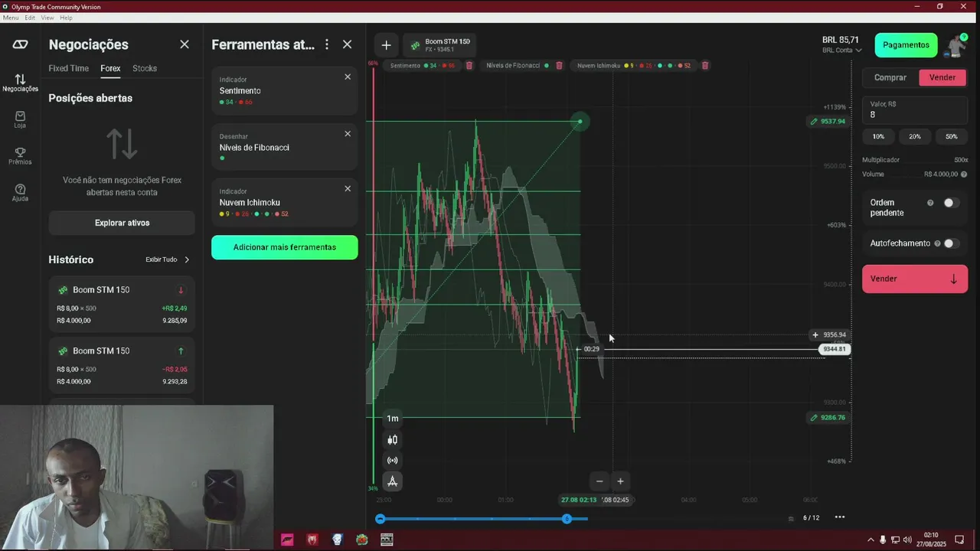Open Negociações in the left sidebar
Screen dimensions: 980x551
[x=20, y=83]
